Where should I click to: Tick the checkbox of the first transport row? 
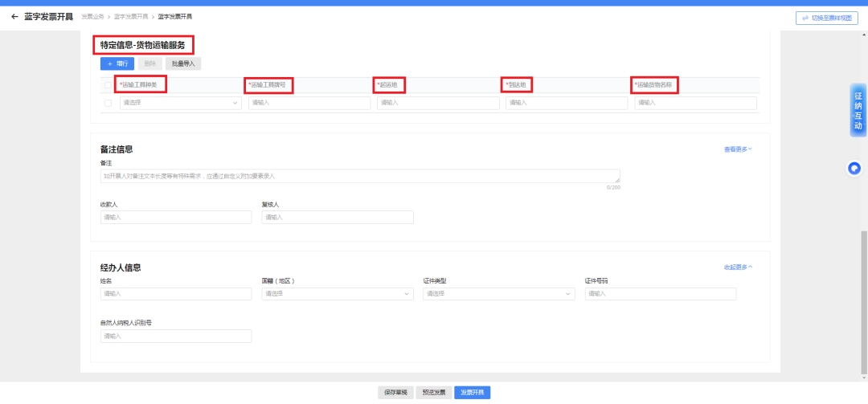[x=108, y=103]
